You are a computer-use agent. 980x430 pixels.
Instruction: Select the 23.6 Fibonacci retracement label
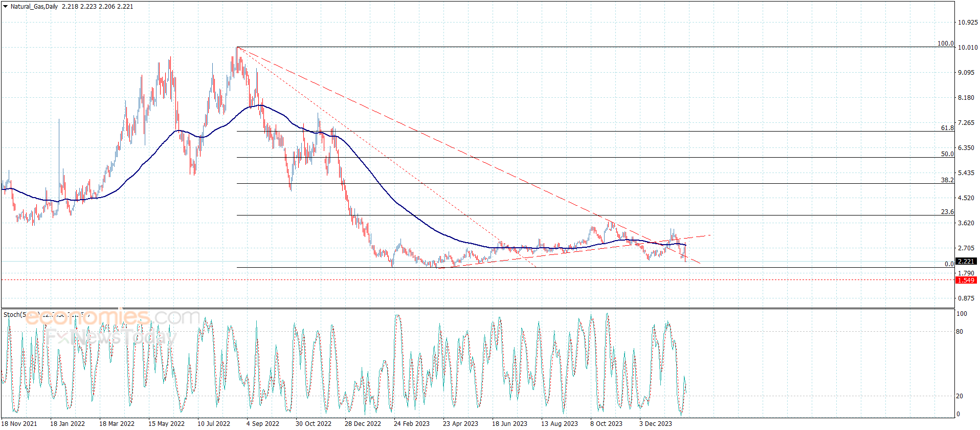[947, 212]
